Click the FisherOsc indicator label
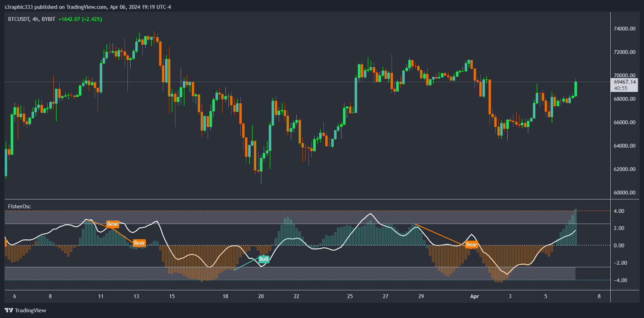644x318 pixels. [20, 207]
